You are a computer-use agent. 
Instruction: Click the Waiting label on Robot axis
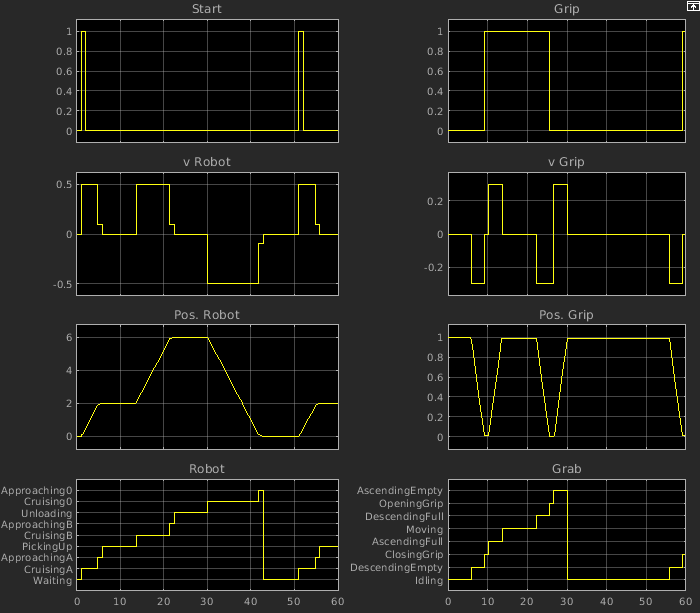[52, 580]
